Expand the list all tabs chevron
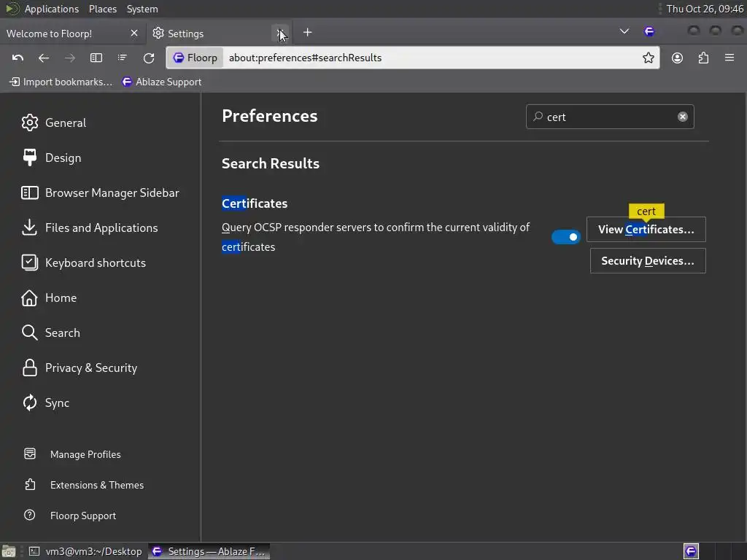 (x=624, y=31)
